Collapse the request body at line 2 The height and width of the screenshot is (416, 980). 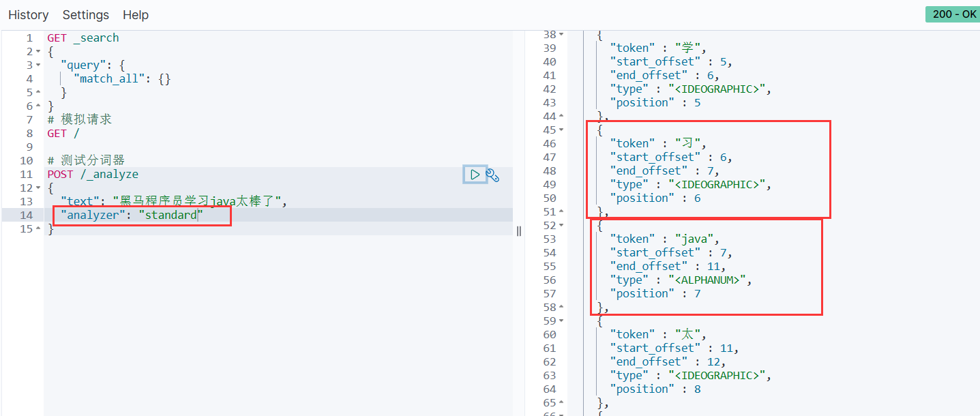38,52
